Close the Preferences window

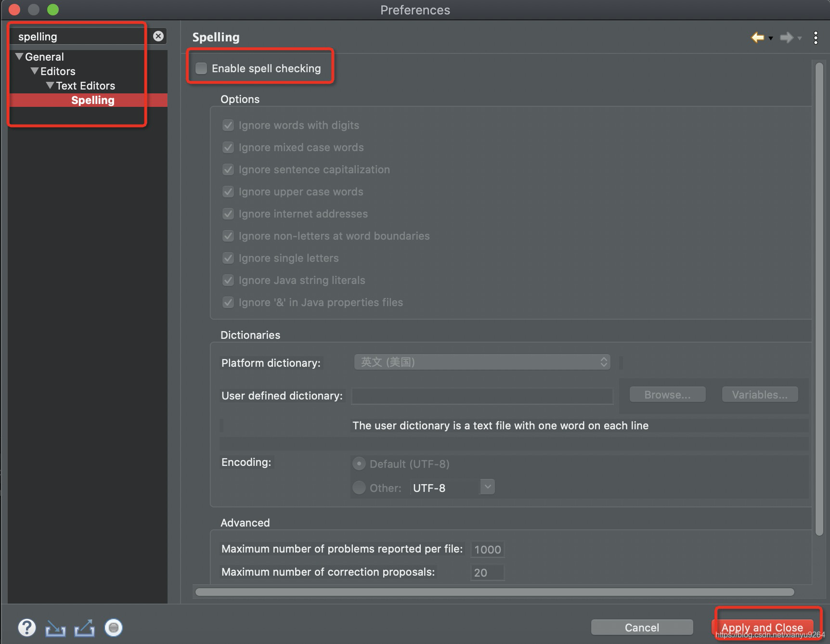(15, 9)
